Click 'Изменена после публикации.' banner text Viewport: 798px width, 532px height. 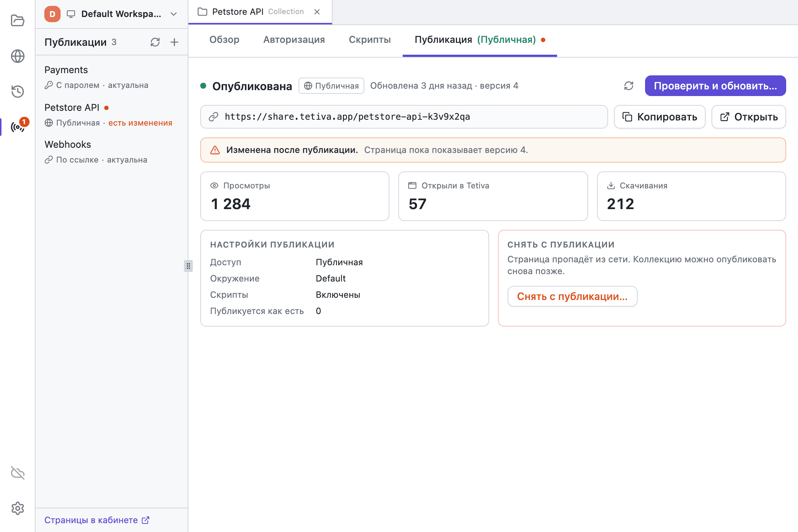coord(292,150)
